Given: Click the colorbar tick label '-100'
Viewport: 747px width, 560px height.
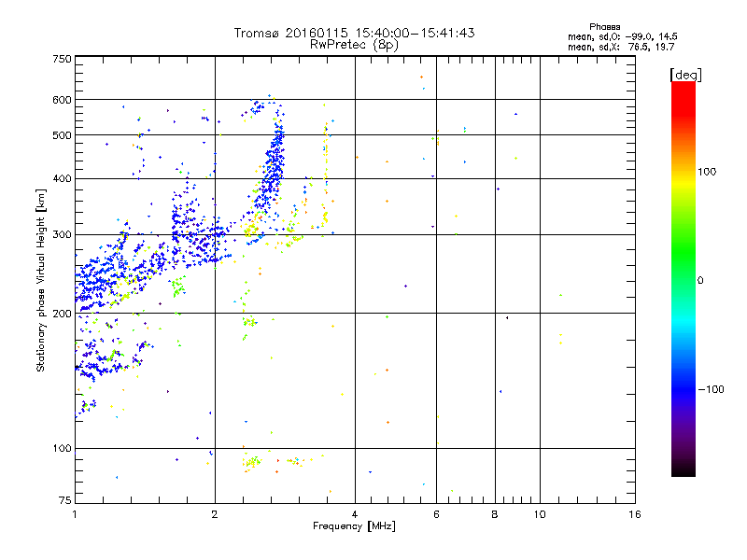Looking at the screenshot, I should [711, 389].
